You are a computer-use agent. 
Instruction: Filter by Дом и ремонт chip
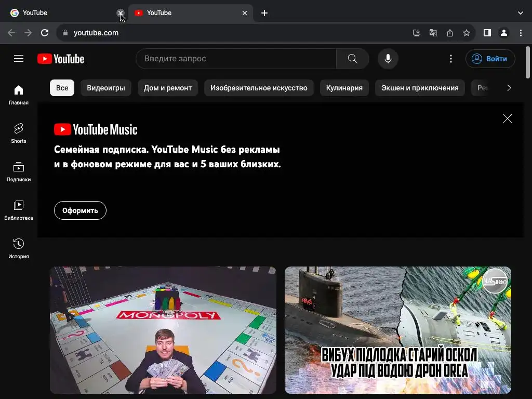point(168,88)
